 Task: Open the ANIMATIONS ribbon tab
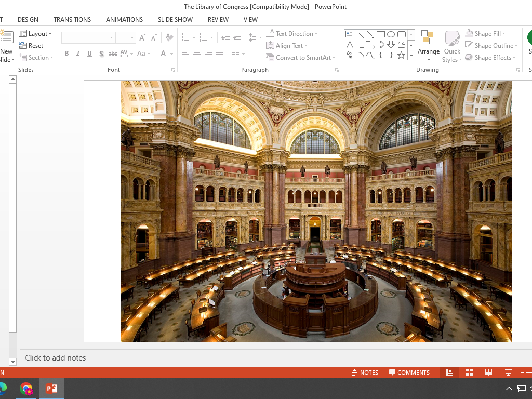pyautogui.click(x=124, y=20)
